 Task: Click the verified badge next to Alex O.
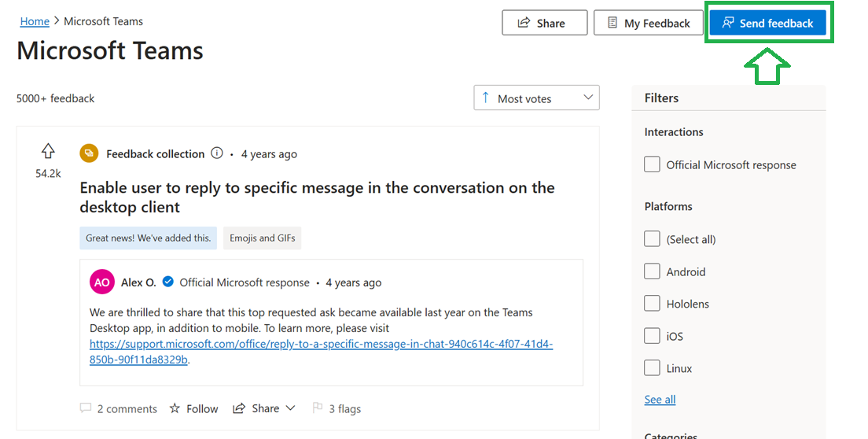167,282
